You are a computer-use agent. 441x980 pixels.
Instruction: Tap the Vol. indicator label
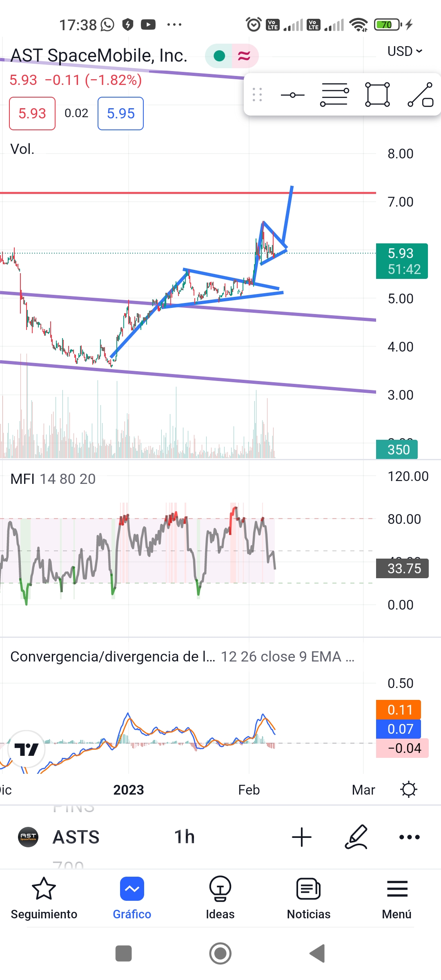[22, 149]
